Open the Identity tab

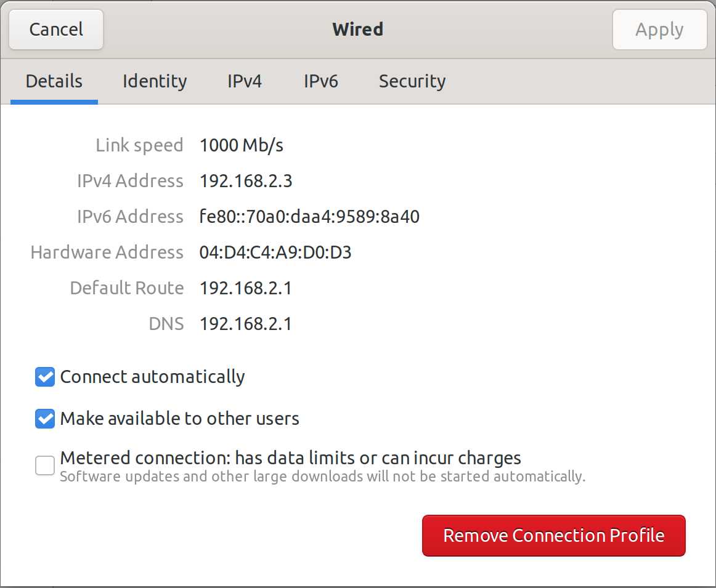click(155, 81)
